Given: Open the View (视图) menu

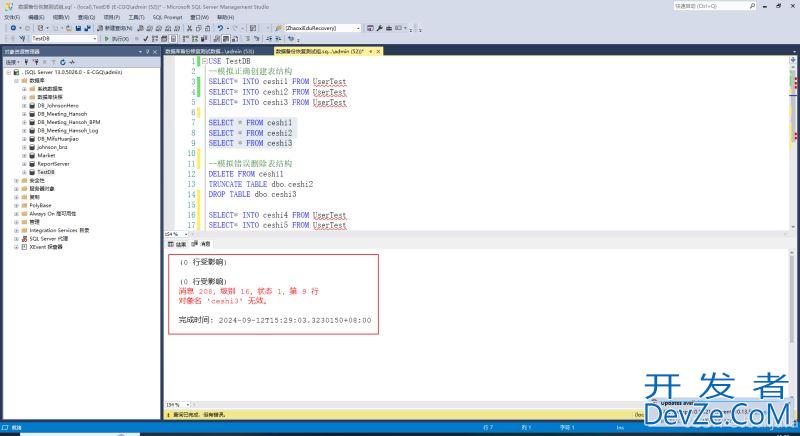Looking at the screenshot, I should point(61,17).
